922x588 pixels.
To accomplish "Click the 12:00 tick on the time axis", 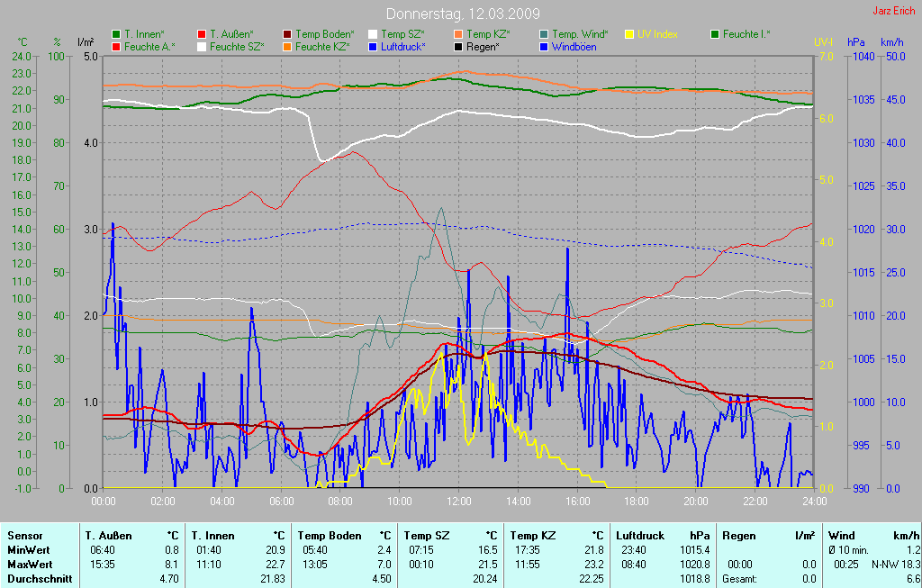I will [x=458, y=502].
